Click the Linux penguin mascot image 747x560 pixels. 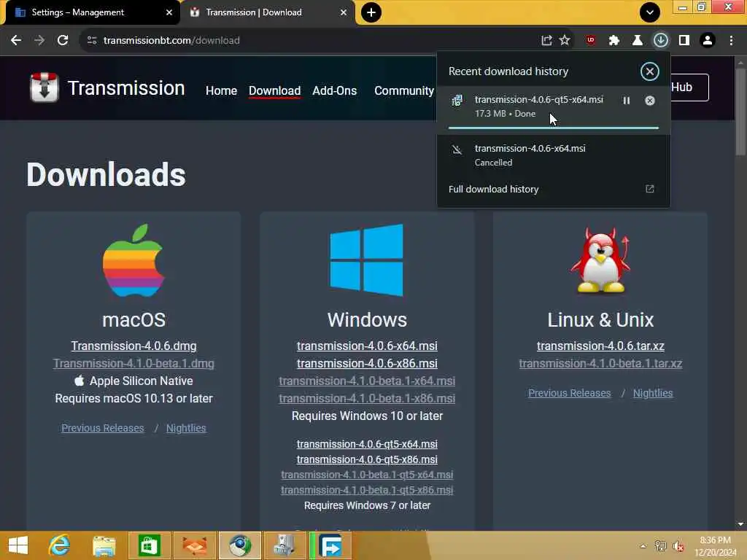(600, 260)
